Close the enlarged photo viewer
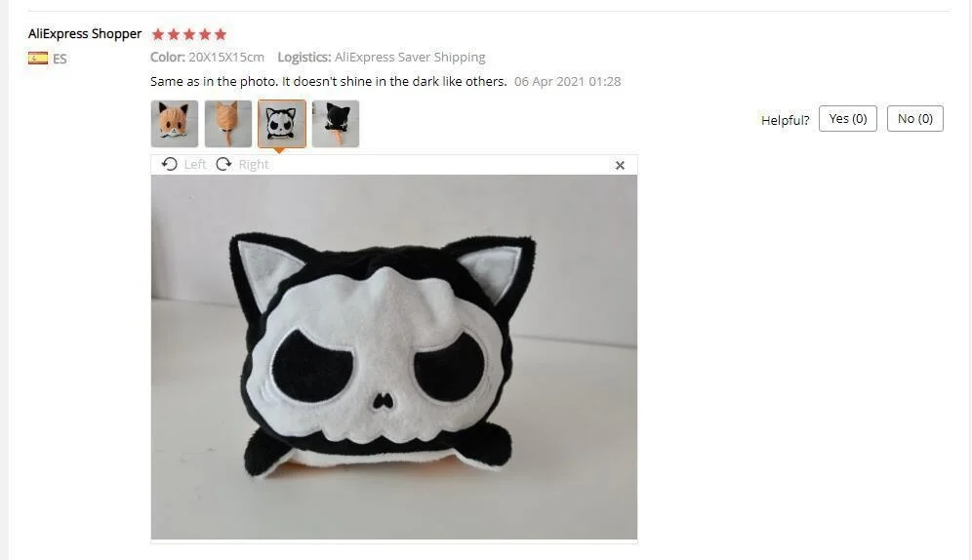 pos(620,166)
